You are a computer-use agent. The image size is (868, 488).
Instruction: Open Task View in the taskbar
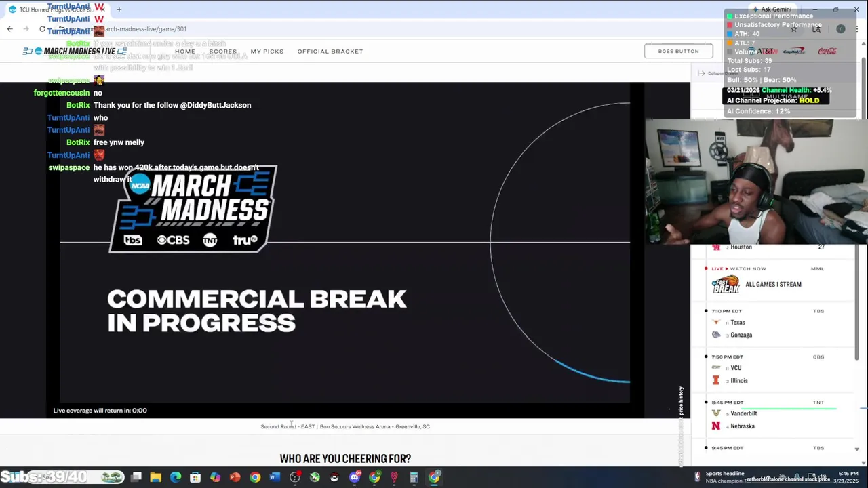point(136,477)
